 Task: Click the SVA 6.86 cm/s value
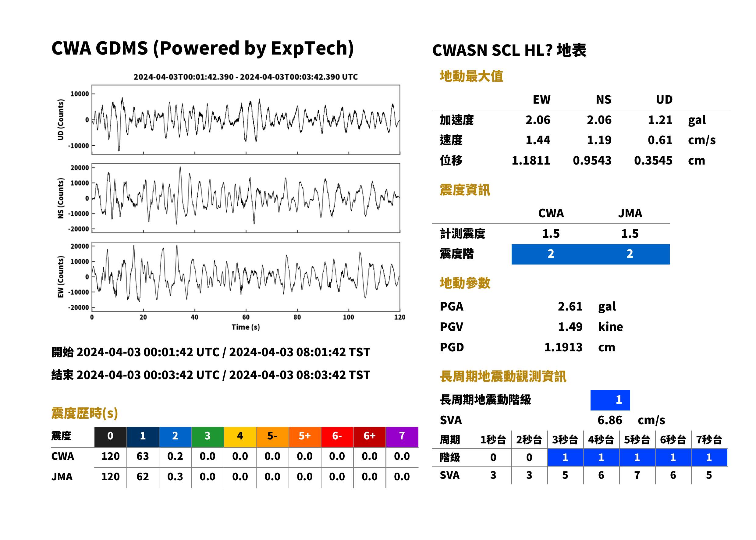click(x=631, y=420)
